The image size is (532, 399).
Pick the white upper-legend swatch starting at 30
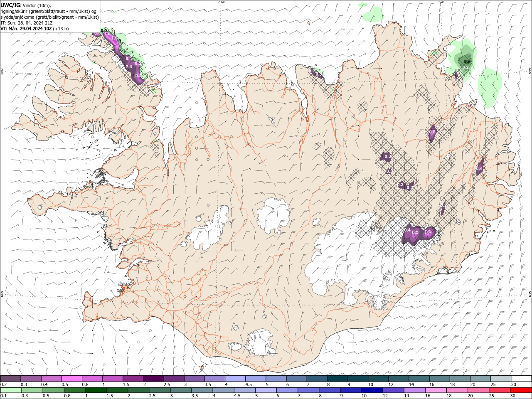tap(522, 379)
